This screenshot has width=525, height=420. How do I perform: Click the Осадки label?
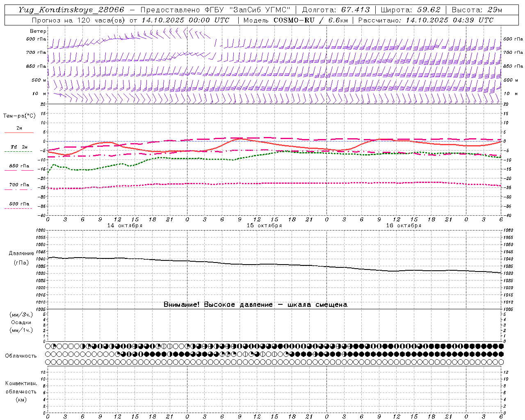(21, 322)
